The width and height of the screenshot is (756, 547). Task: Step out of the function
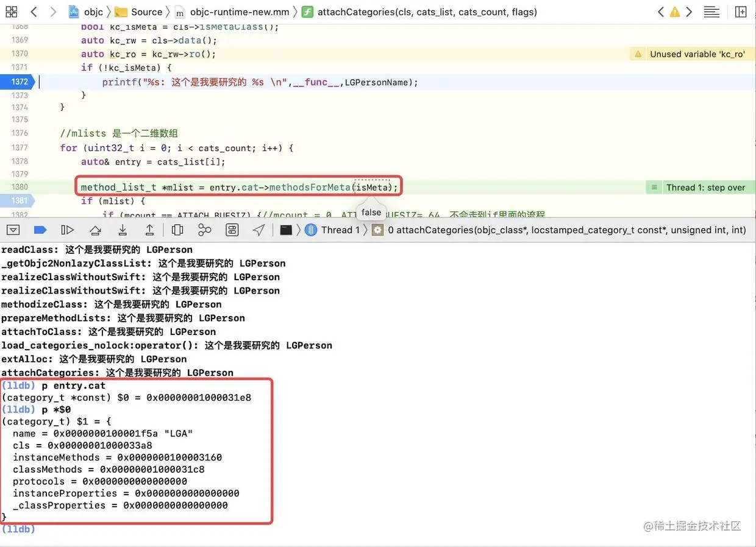tap(149, 230)
